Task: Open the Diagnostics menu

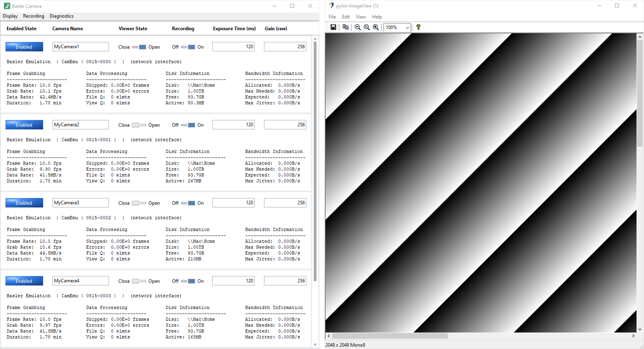Action: point(62,16)
